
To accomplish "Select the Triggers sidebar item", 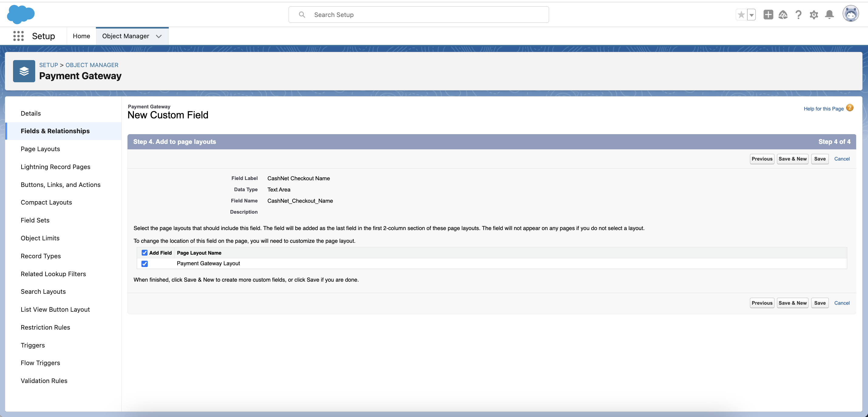I will [x=32, y=344].
